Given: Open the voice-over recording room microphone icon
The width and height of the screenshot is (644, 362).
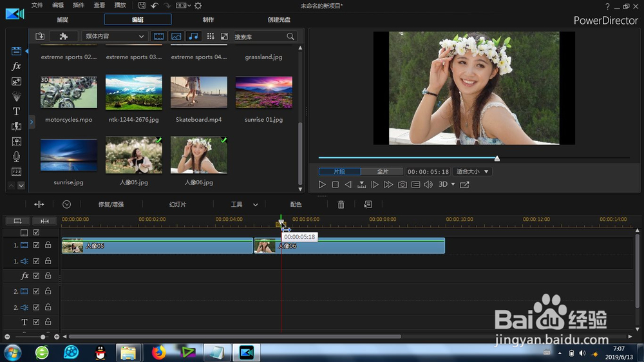Looking at the screenshot, I should [x=16, y=157].
